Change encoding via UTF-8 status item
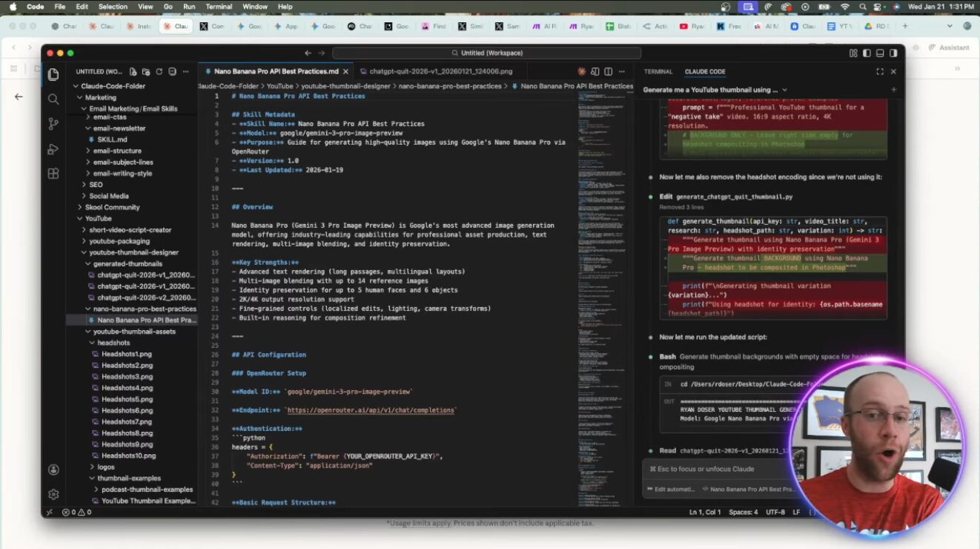 pyautogui.click(x=775, y=512)
